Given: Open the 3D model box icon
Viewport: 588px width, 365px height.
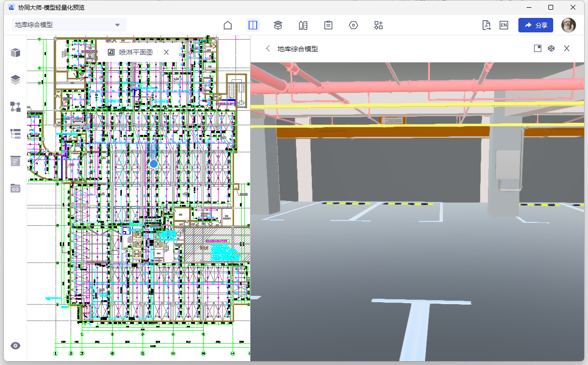Looking at the screenshot, I should tap(278, 26).
